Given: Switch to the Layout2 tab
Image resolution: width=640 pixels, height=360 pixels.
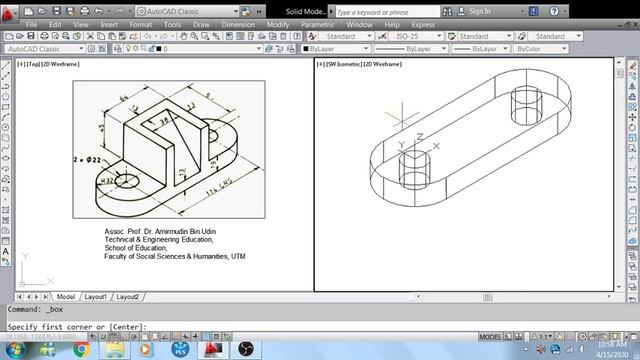Looking at the screenshot, I should coord(127,297).
